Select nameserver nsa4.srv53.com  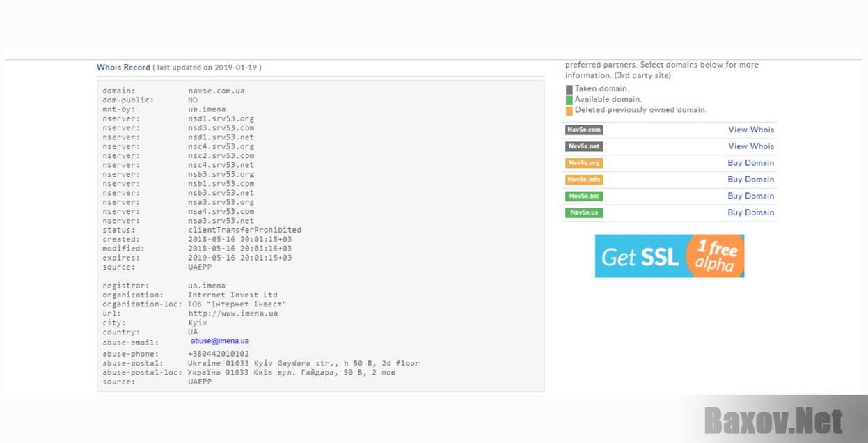coord(221,212)
